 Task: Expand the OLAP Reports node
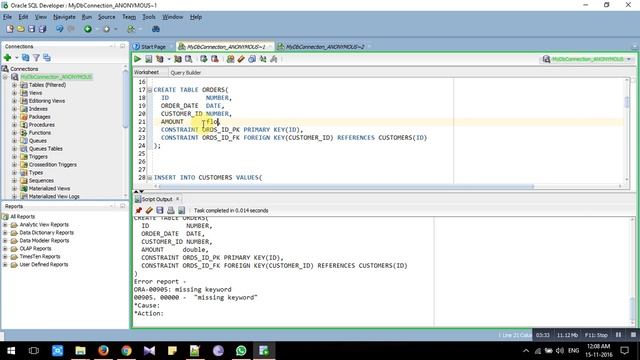coord(5,249)
